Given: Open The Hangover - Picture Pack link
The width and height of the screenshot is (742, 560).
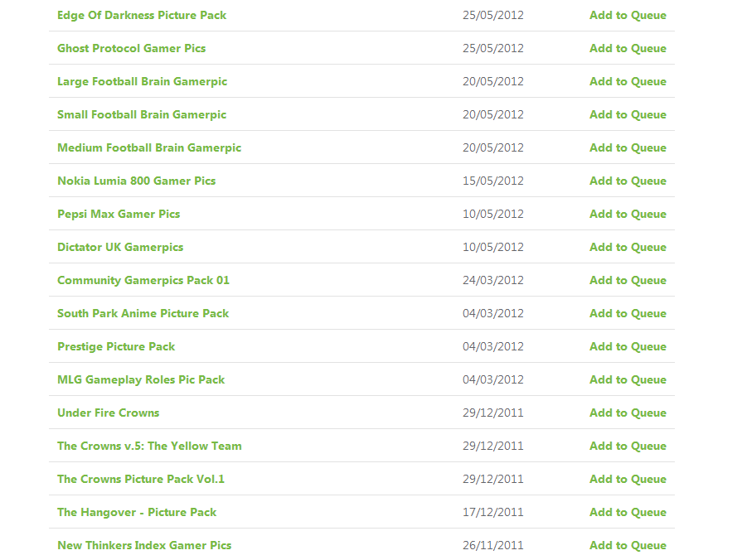Looking at the screenshot, I should point(137,512).
